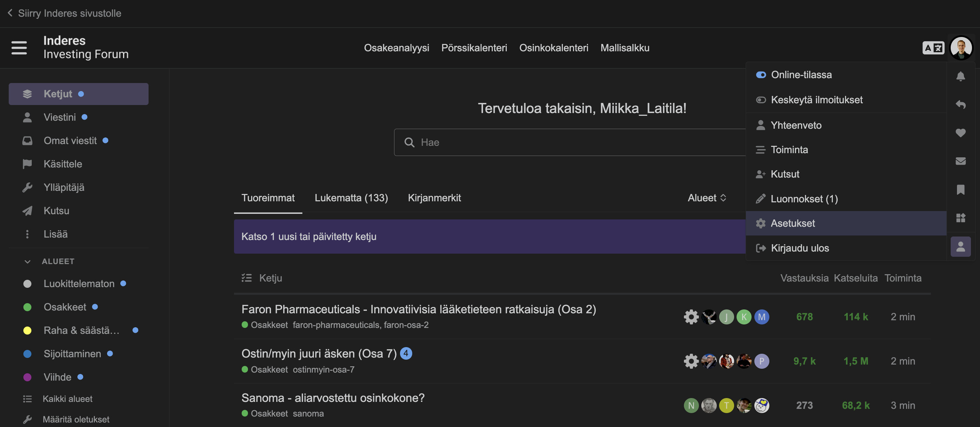Screen dimensions: 980x427
Task: Click the Hae search field
Action: (x=571, y=142)
